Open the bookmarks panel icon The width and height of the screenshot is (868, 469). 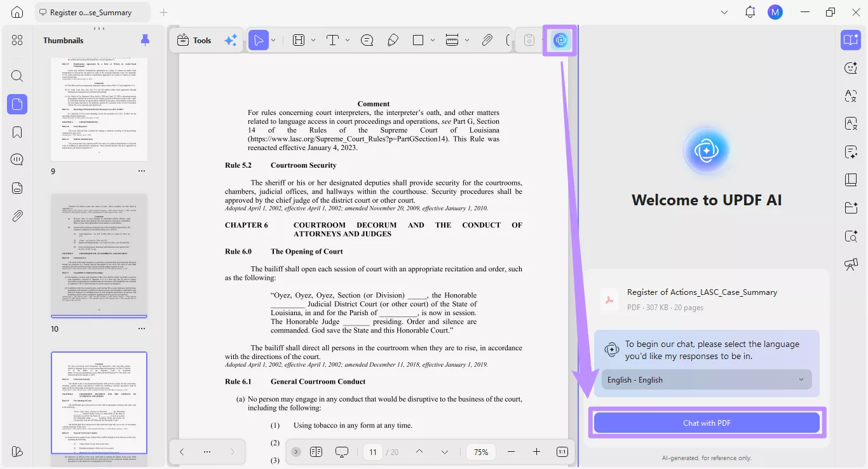coord(17,132)
